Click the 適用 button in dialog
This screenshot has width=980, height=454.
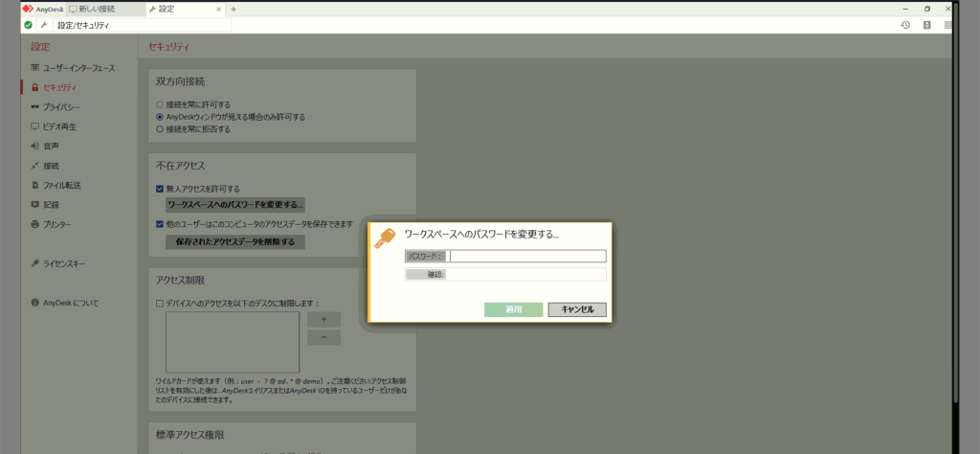514,309
